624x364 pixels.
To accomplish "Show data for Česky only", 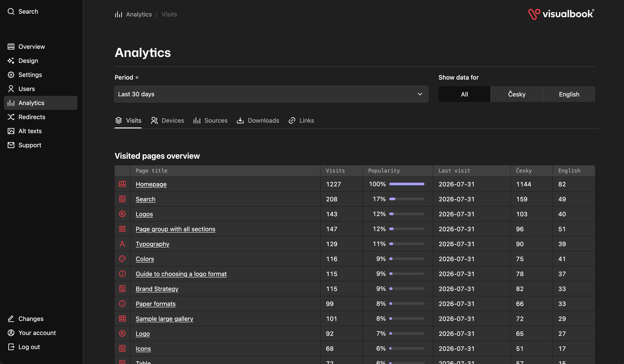I will [517, 94].
